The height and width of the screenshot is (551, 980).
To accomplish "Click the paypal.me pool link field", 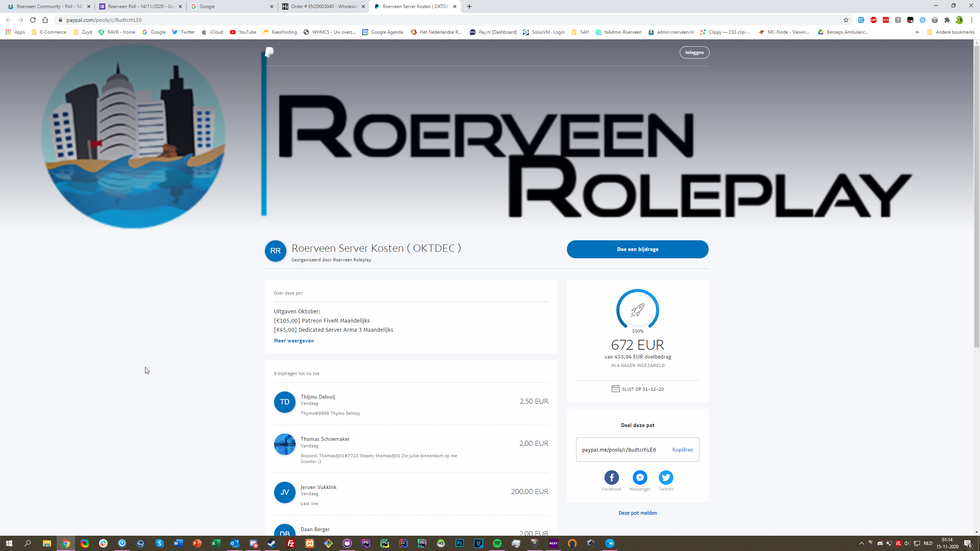I will coord(619,450).
